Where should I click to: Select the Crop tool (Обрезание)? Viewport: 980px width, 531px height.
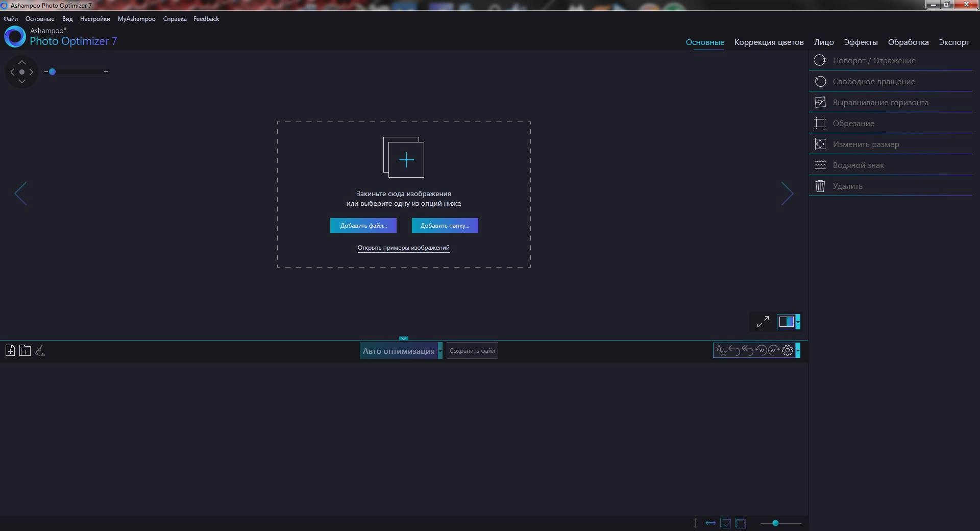891,123
